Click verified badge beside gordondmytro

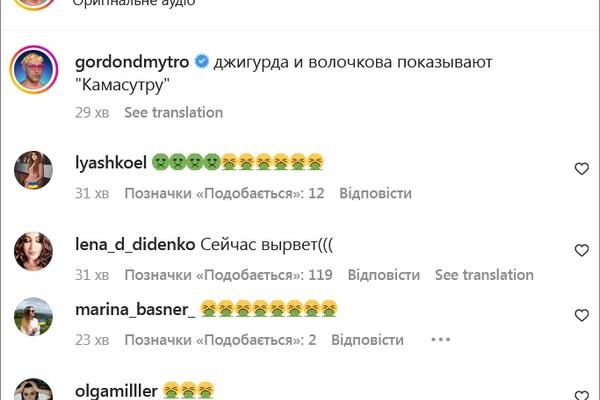[x=202, y=61]
